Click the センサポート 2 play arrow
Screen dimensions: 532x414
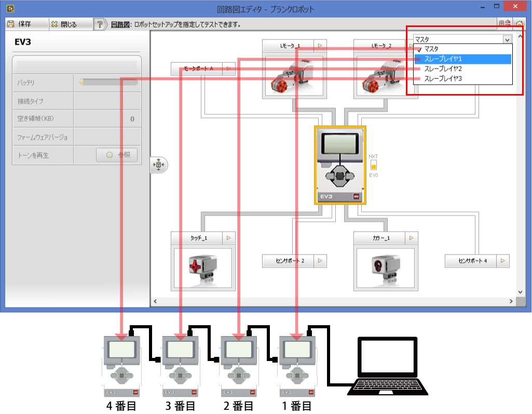pos(320,261)
